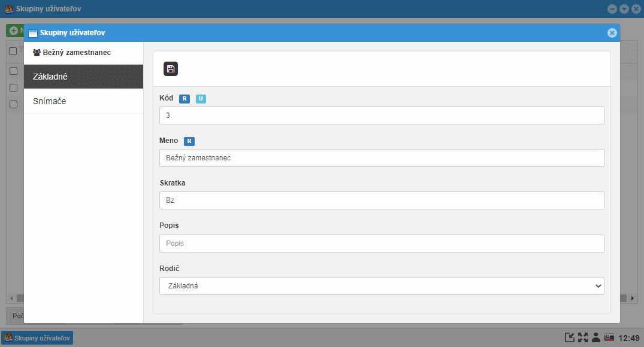Click the detach window tray icon
644x347 pixels.
[x=570, y=337]
